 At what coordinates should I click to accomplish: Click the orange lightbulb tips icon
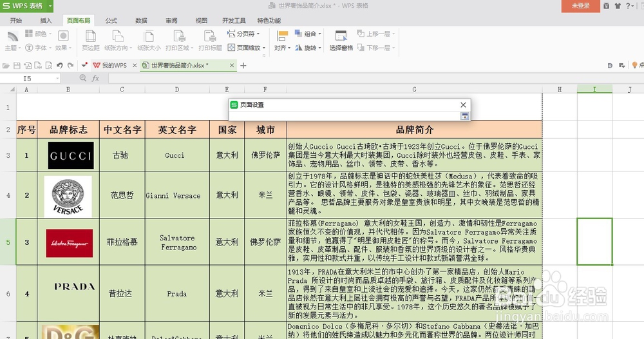(634, 65)
